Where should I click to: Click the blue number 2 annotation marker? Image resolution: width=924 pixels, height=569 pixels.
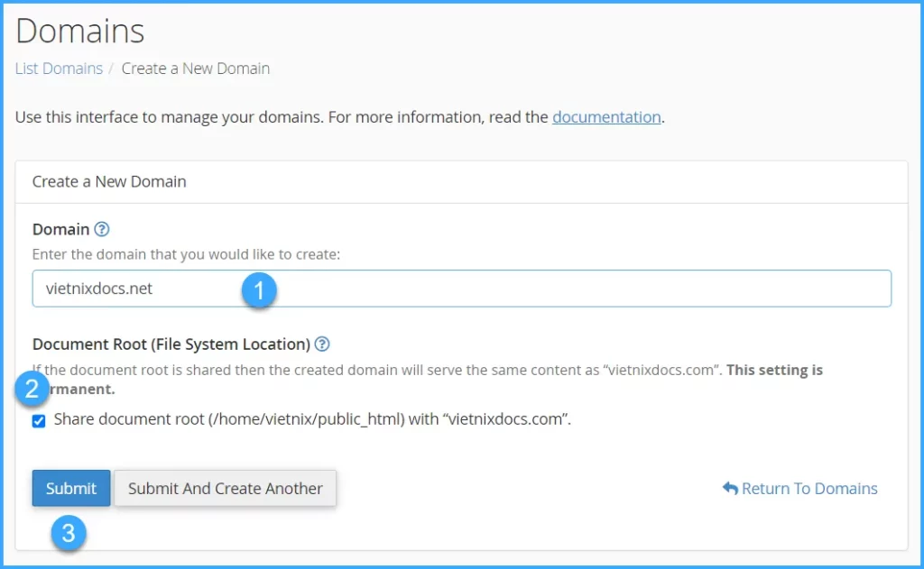[32, 390]
